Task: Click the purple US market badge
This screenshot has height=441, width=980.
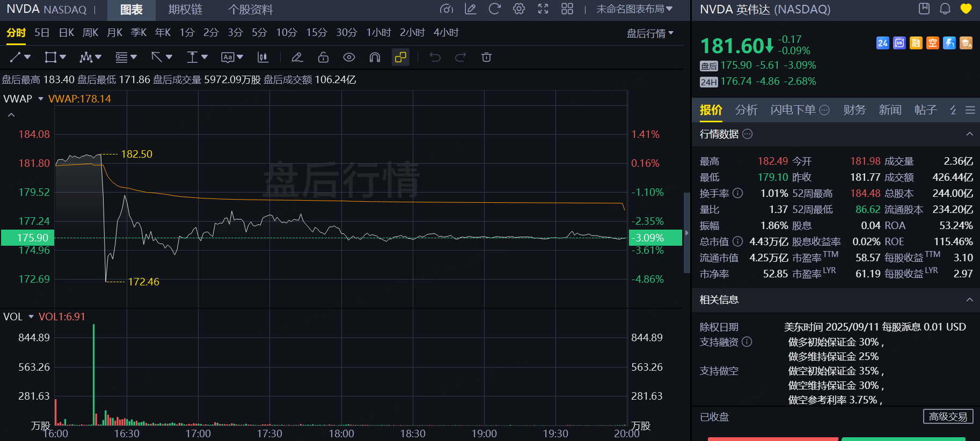Action: tap(899, 43)
